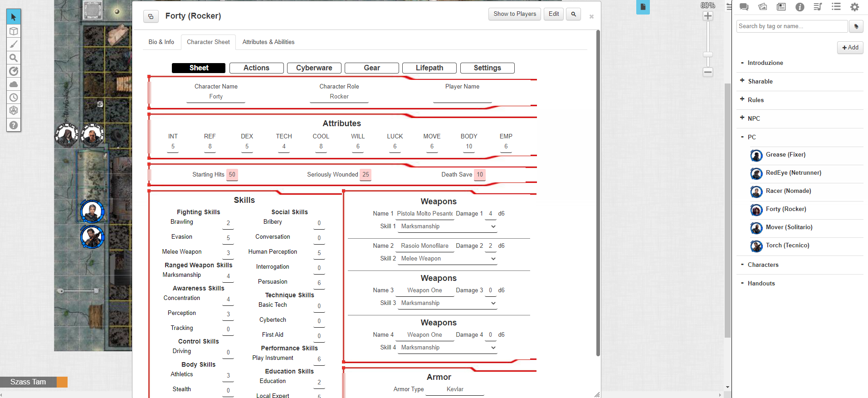Expand the Sharable folder
Screen dimensions: 868x398
(x=742, y=80)
